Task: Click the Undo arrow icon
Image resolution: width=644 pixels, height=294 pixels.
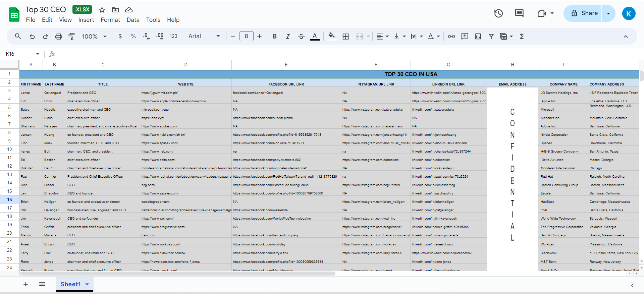Action: pos(32,36)
